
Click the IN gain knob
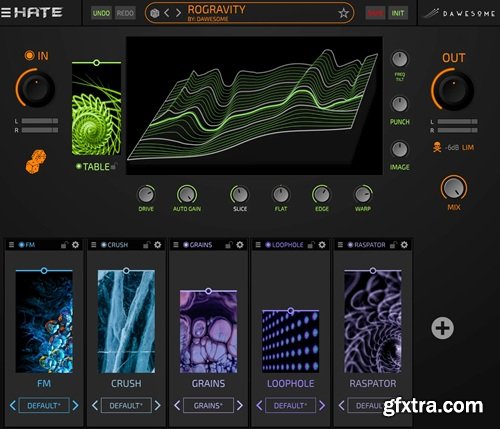(x=35, y=88)
